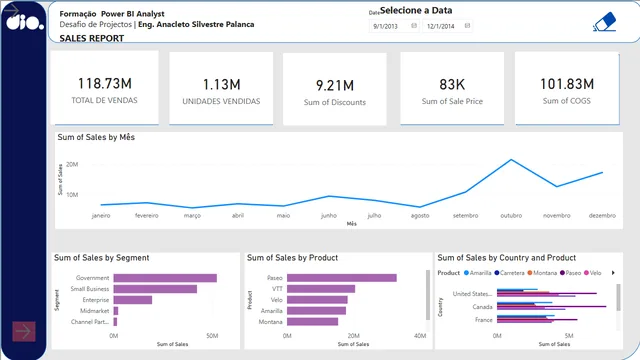Image resolution: width=640 pixels, height=360 pixels.
Task: Click the Small Business segment bar
Action: click(155, 289)
